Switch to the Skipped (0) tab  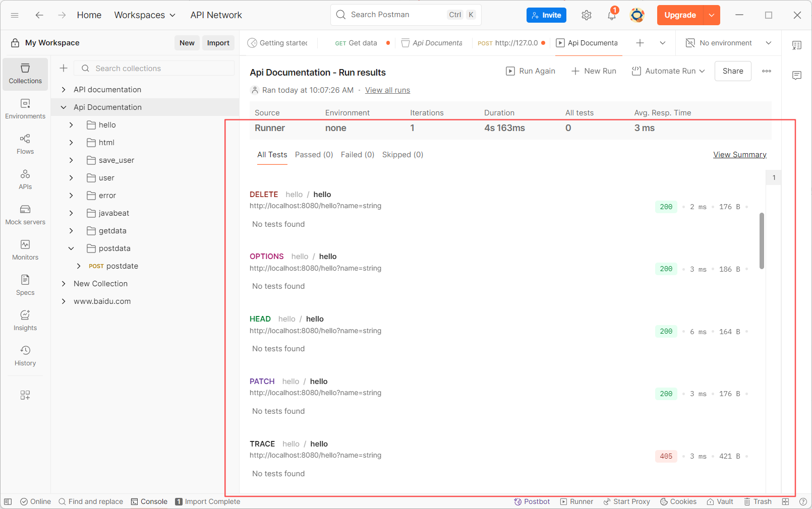[402, 155]
